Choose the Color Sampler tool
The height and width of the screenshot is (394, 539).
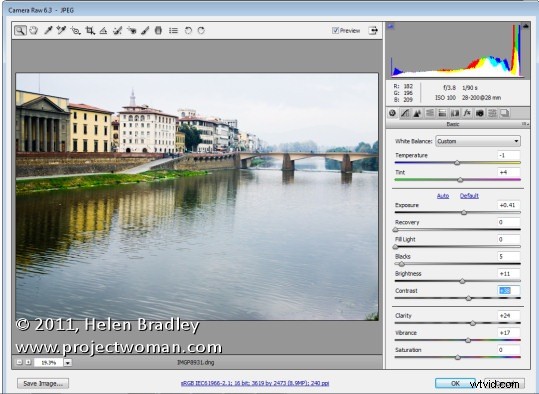click(x=62, y=31)
